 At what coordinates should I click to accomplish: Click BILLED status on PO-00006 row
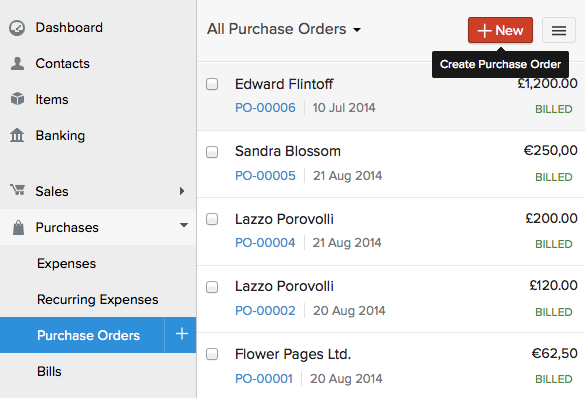click(554, 109)
